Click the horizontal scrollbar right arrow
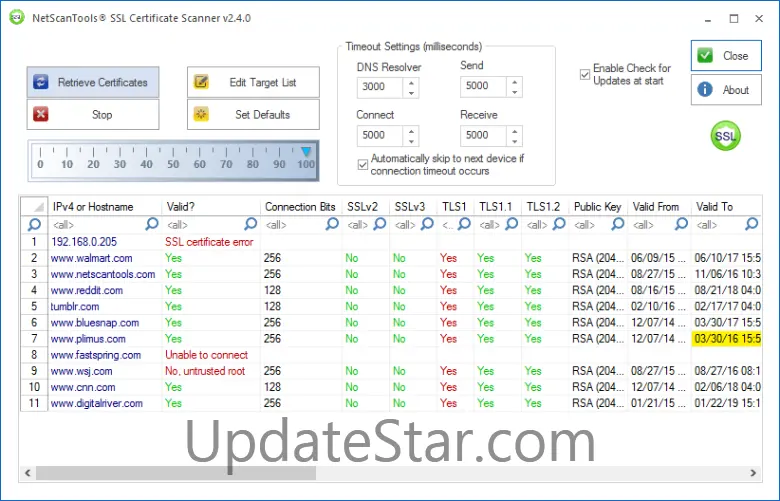 (753, 473)
